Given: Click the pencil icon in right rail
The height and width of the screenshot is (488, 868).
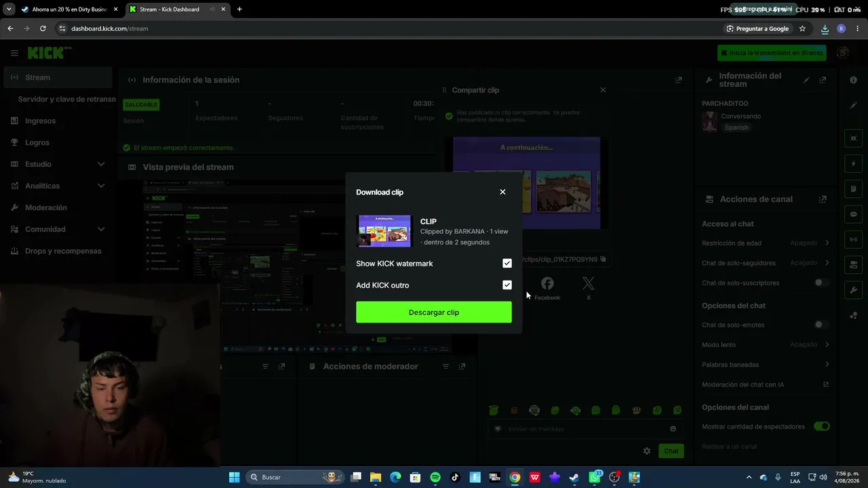Looking at the screenshot, I should [x=854, y=106].
